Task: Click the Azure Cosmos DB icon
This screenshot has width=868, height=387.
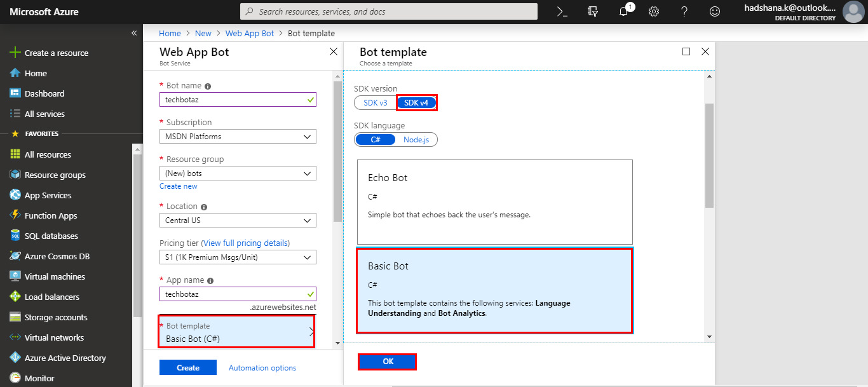Action: click(x=15, y=256)
